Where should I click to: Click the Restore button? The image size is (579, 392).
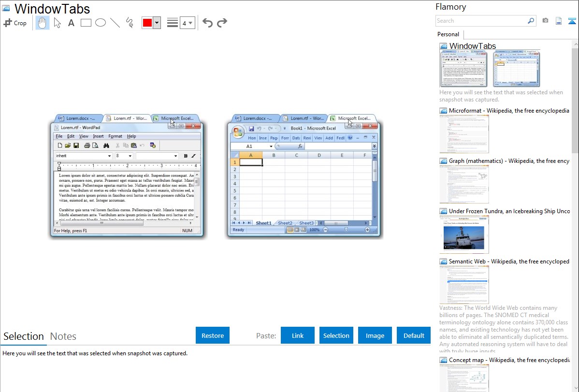click(213, 335)
